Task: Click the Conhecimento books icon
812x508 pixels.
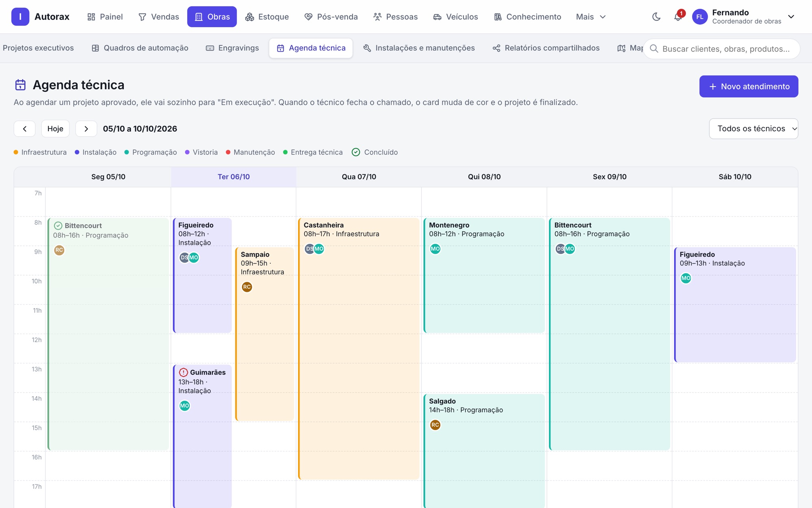Action: pyautogui.click(x=498, y=17)
